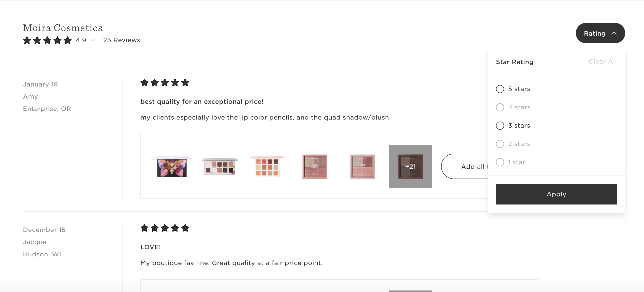This screenshot has height=292, width=644.
Task: Open the second eyeshadow palette thumbnail
Action: click(220, 167)
